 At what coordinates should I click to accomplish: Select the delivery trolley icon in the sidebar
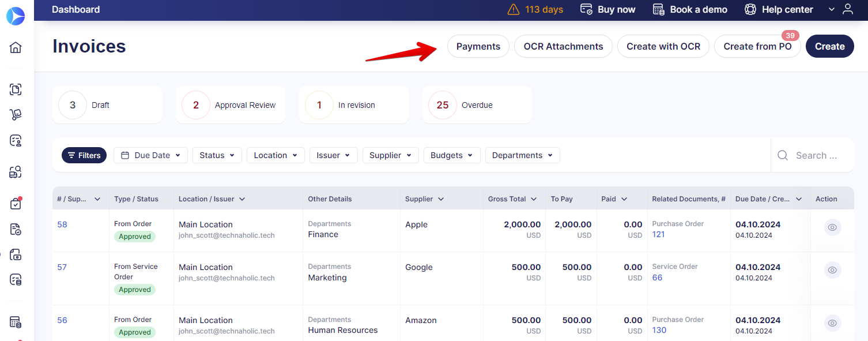pos(16,114)
